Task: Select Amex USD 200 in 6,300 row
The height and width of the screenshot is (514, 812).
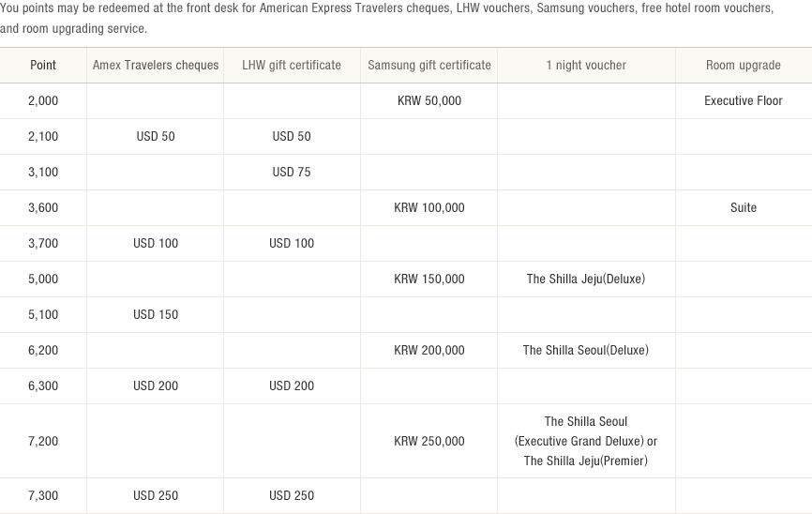Action: (x=156, y=386)
